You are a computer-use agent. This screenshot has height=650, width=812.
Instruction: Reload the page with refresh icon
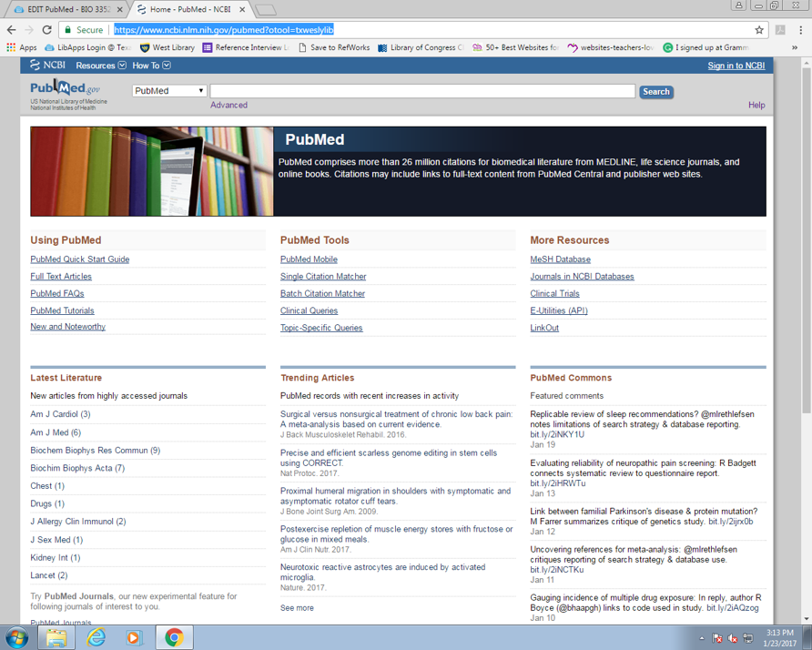[x=46, y=29]
